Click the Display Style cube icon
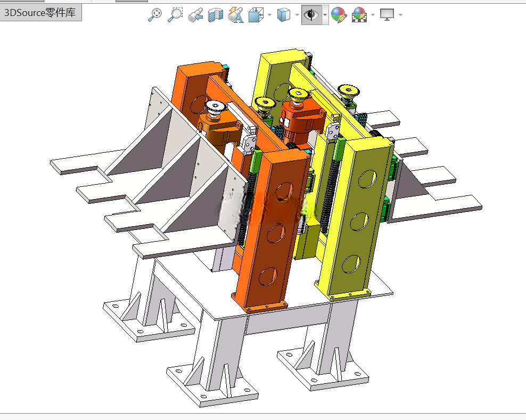 284,15
